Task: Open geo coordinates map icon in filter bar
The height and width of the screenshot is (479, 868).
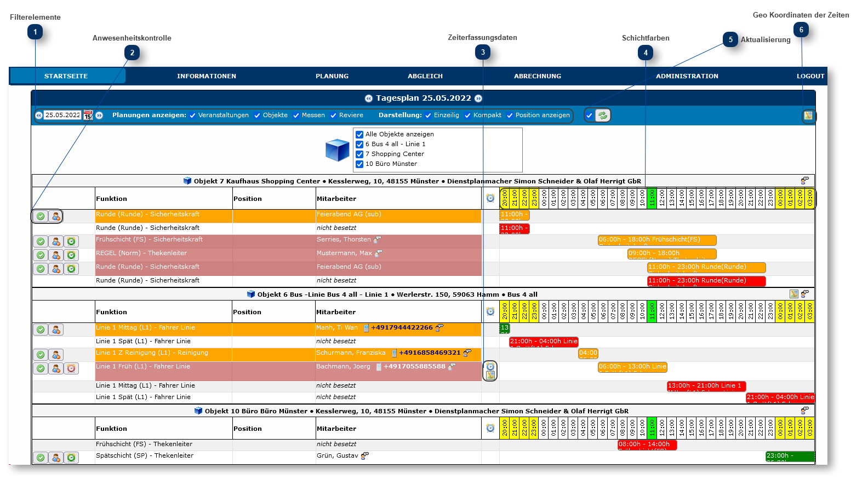Action: point(808,116)
